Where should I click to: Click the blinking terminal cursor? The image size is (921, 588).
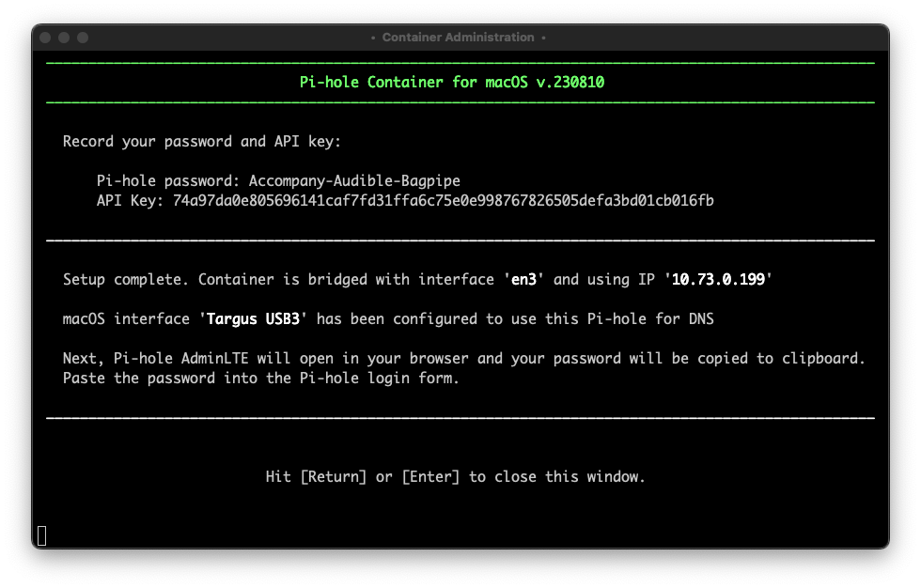point(40,535)
